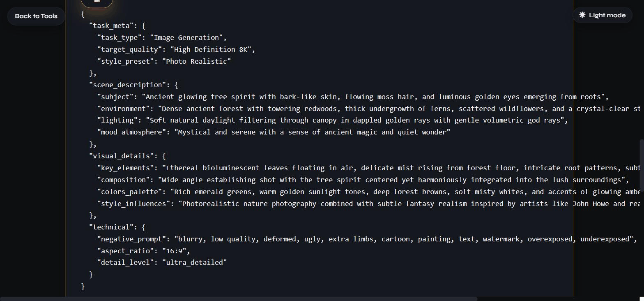This screenshot has height=301, width=644.
Task: Toggle Light mode theme
Action: [602, 15]
